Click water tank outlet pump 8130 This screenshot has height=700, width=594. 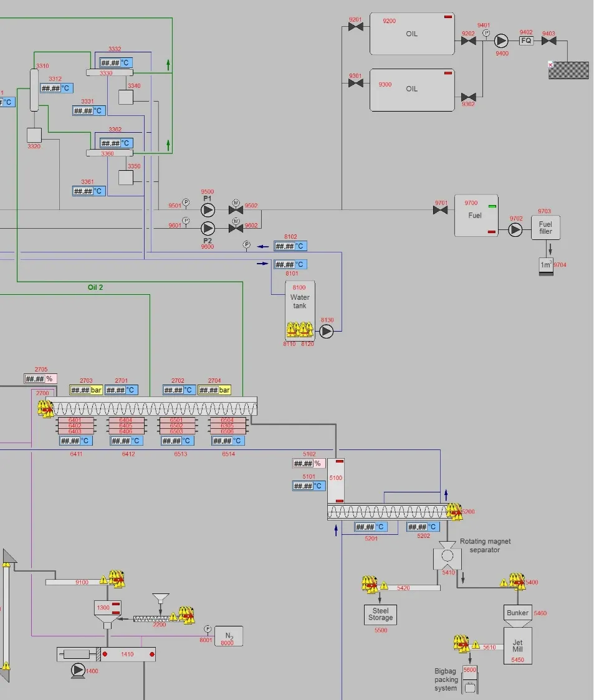[x=327, y=332]
